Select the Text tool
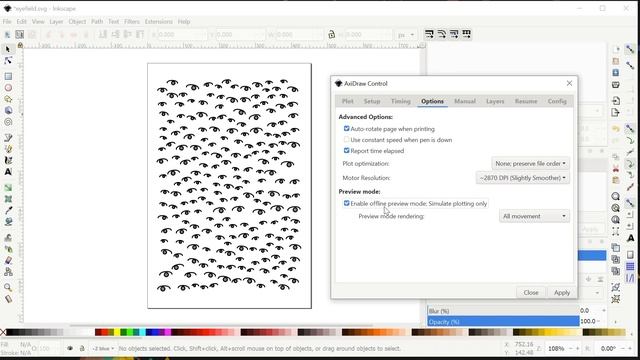The image size is (640, 360). click(x=8, y=172)
